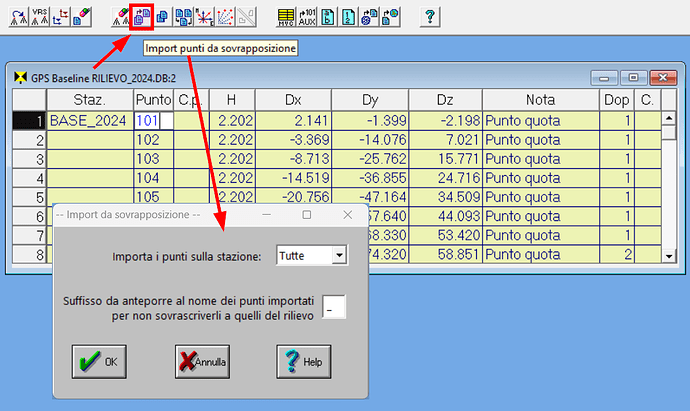Click the red and blue radial star icon
This screenshot has width=690, height=411.
(x=204, y=17)
